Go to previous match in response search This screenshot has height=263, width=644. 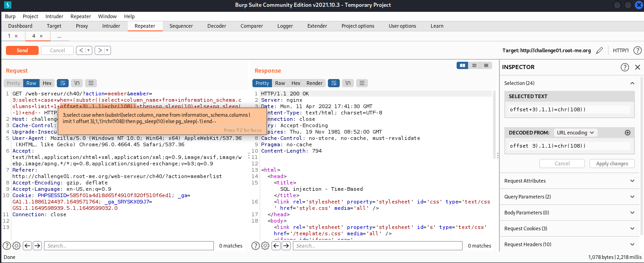[276, 246]
